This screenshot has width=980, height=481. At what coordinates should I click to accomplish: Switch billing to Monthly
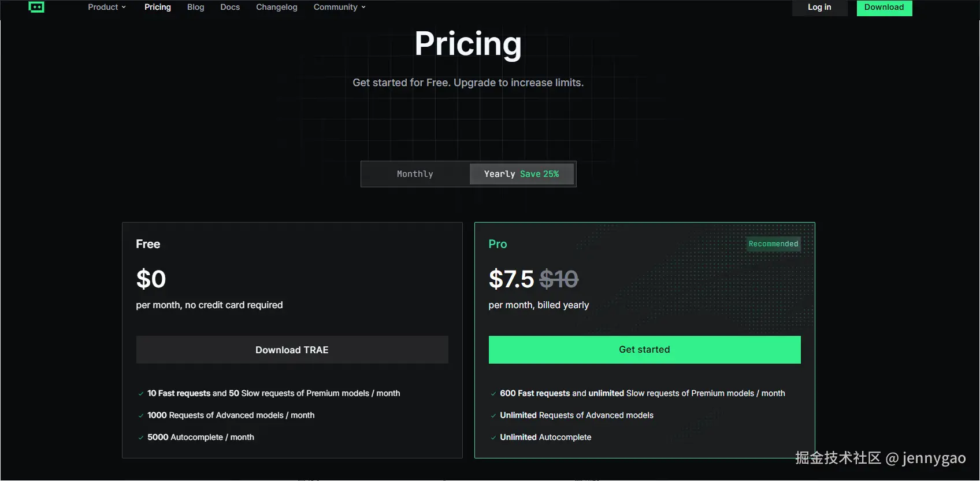(415, 174)
